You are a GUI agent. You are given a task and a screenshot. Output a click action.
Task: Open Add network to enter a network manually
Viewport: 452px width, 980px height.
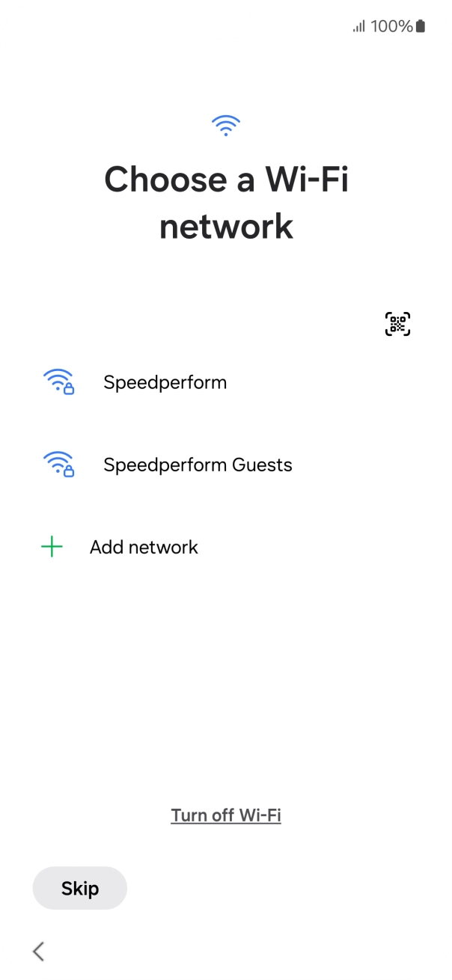pyautogui.click(x=143, y=547)
